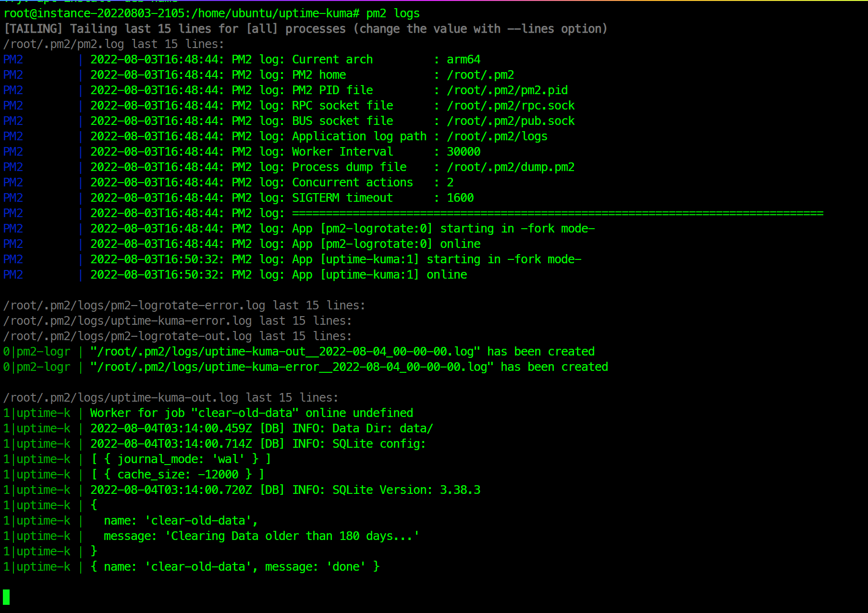The height and width of the screenshot is (613, 868).
Task: Click '1|uptime-k' prefix on Worker job row
Action: click(x=37, y=413)
